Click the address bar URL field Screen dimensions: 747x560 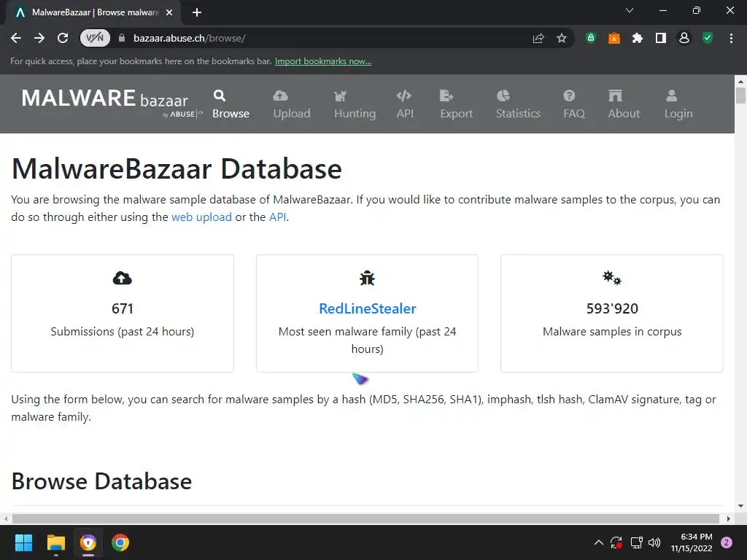[x=329, y=38]
